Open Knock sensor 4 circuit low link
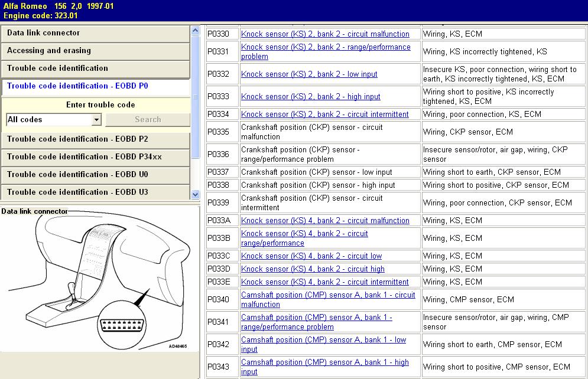The width and height of the screenshot is (588, 379). tap(311, 256)
